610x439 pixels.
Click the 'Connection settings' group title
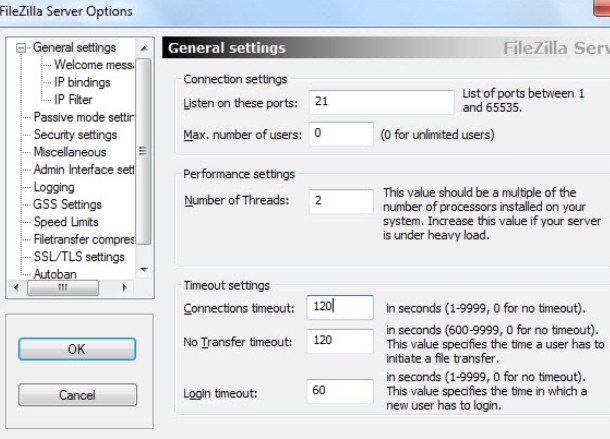pyautogui.click(x=235, y=79)
